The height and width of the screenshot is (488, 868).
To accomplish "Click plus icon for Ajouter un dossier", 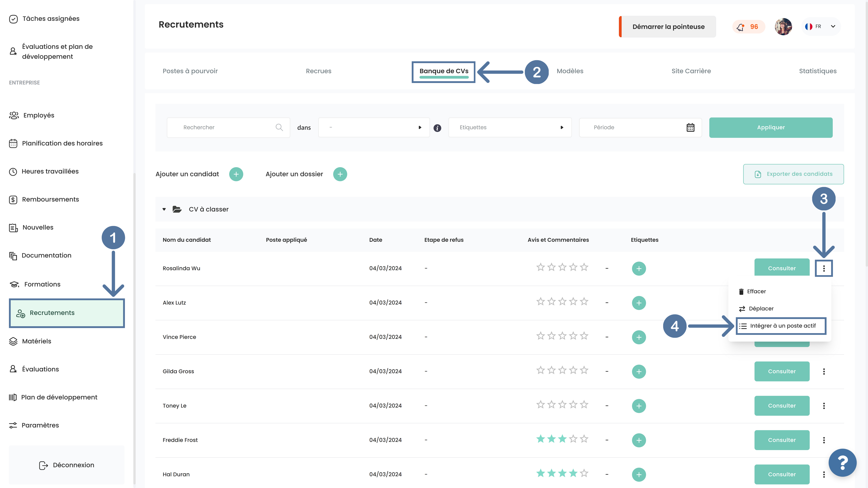I will pos(340,174).
